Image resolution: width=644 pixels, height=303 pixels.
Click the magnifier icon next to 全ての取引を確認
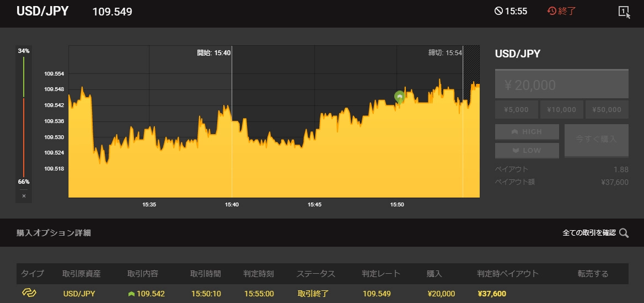(624, 233)
